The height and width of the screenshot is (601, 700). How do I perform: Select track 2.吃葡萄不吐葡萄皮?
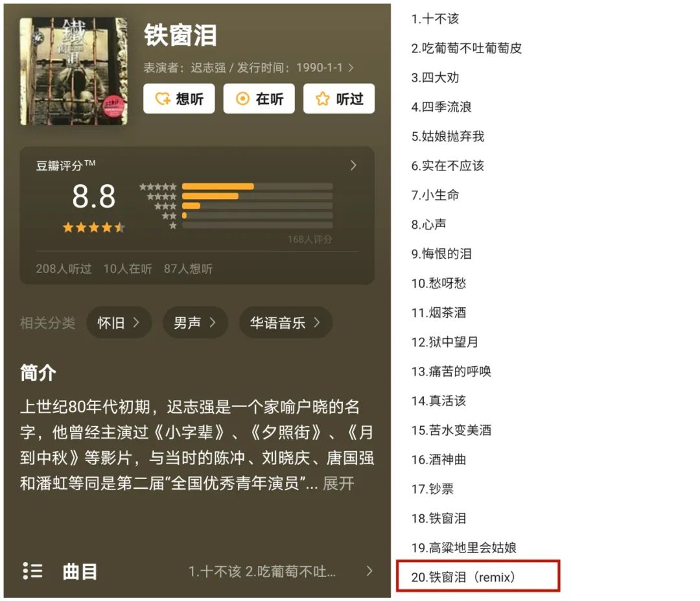467,48
